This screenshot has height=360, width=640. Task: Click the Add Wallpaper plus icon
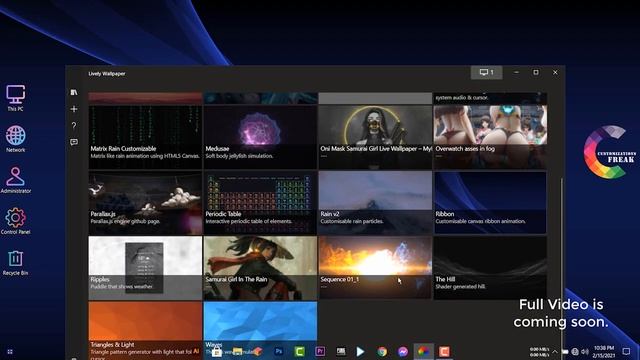[x=74, y=109]
